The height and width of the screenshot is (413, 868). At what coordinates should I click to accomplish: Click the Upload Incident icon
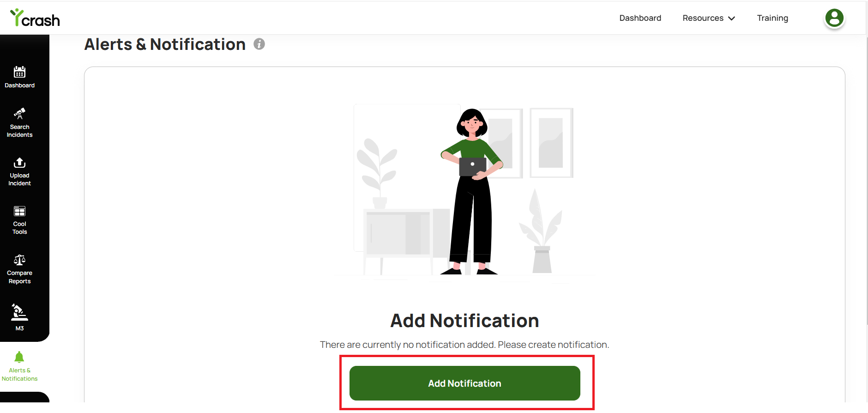tap(19, 163)
